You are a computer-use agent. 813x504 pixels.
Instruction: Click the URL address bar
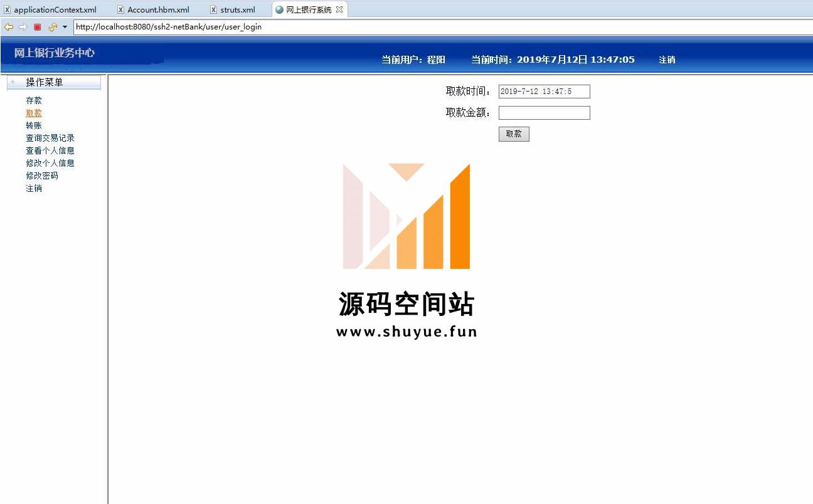coord(442,27)
